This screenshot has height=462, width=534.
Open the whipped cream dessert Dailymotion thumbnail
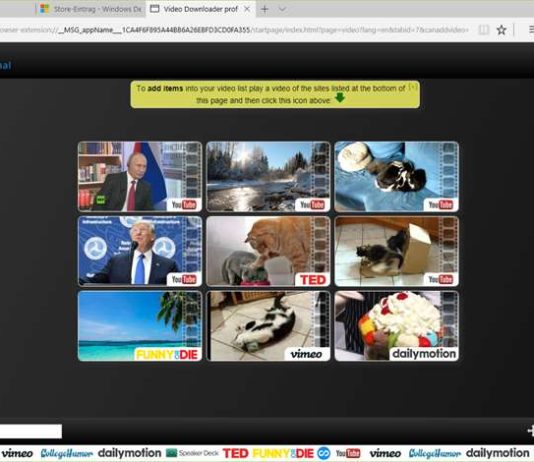(396, 326)
